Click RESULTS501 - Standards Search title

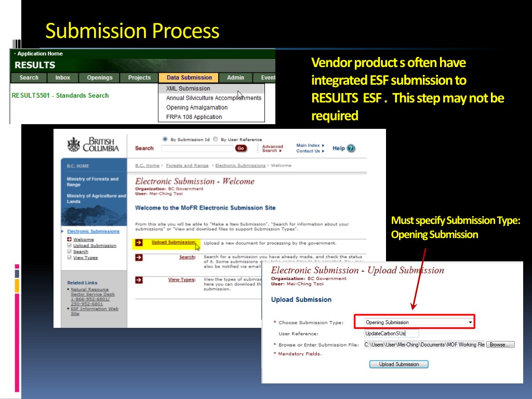point(60,96)
